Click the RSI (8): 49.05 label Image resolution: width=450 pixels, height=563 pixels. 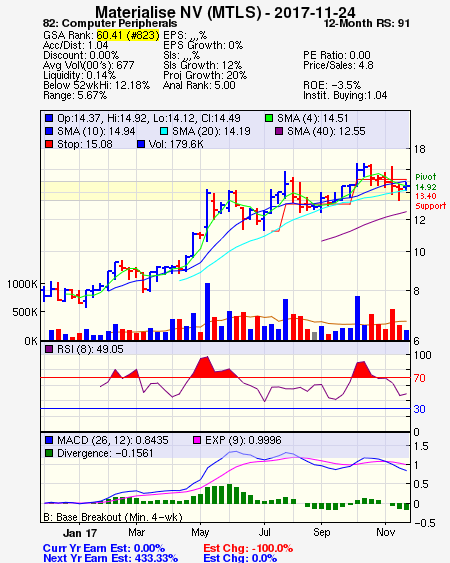90,349
